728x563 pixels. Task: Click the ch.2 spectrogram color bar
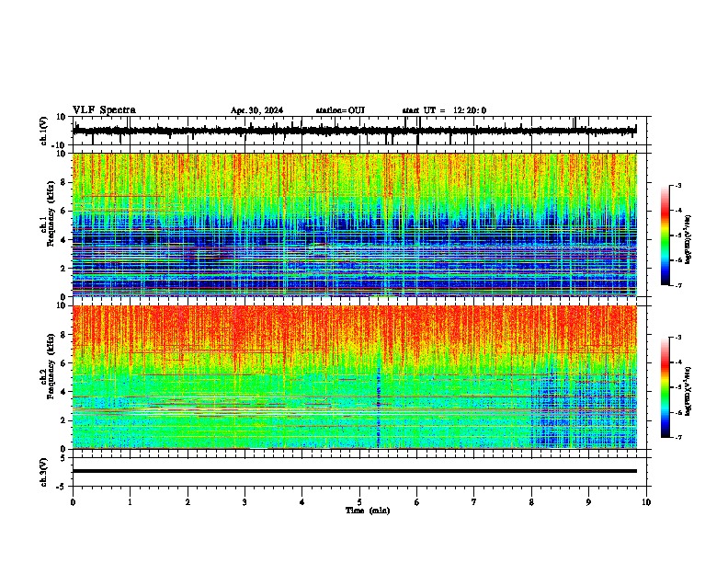point(665,387)
